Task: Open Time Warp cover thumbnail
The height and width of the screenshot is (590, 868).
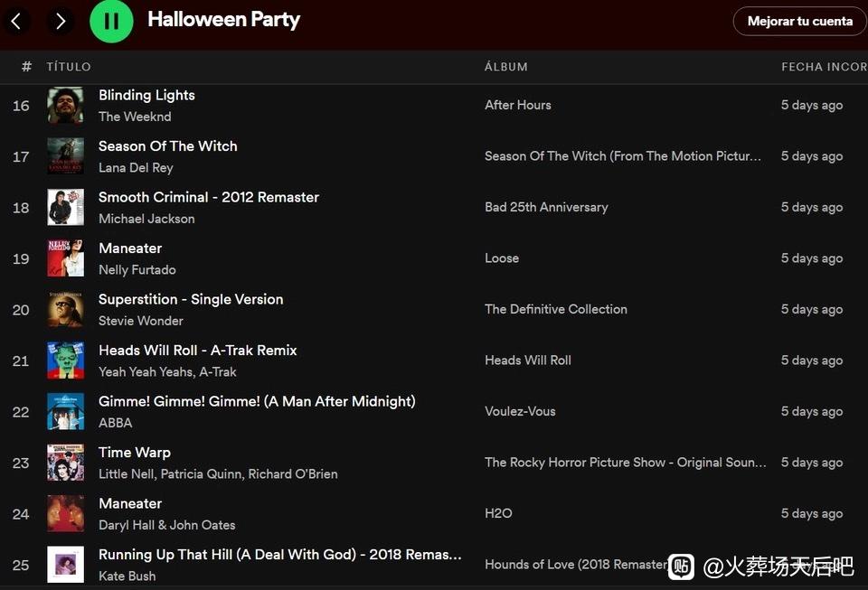Action: pos(65,463)
